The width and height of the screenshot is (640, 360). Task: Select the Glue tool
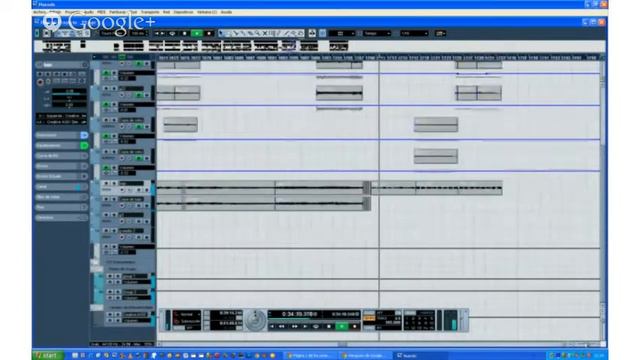pyautogui.click(x=242, y=33)
